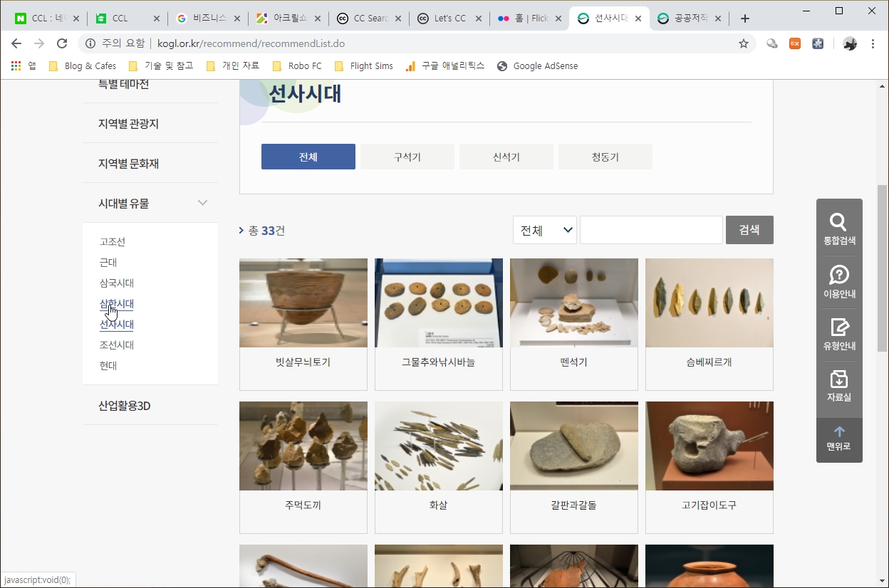889x588 pixels.
Task: Collapse the 시대별 유물 menu chevron
Action: click(x=202, y=203)
